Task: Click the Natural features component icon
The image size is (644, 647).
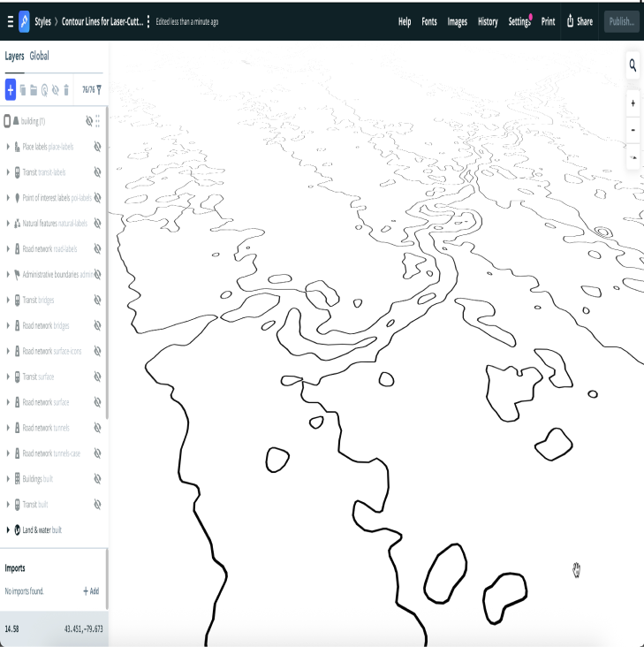Action: pyautogui.click(x=17, y=224)
